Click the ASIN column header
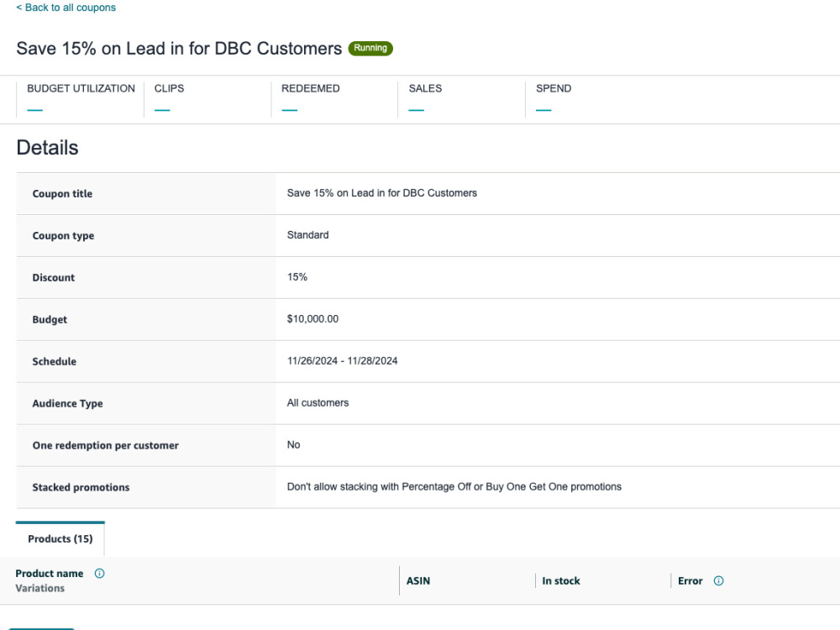 (x=417, y=580)
